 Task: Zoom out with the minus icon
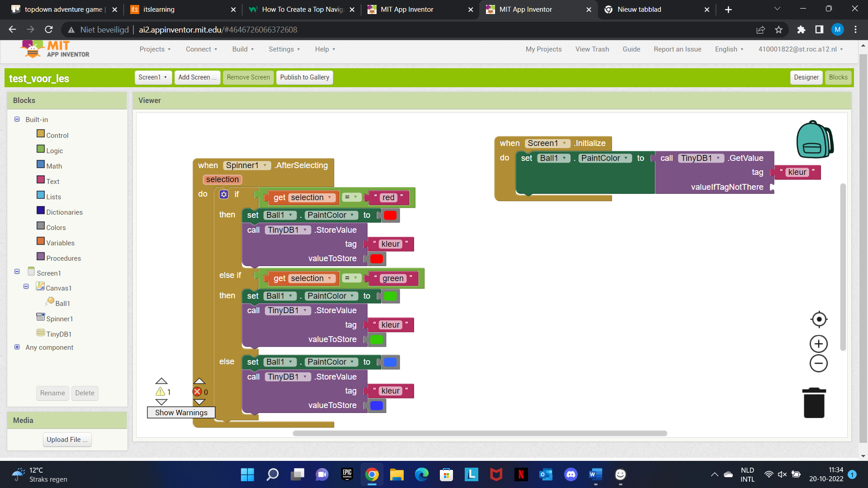click(x=819, y=364)
